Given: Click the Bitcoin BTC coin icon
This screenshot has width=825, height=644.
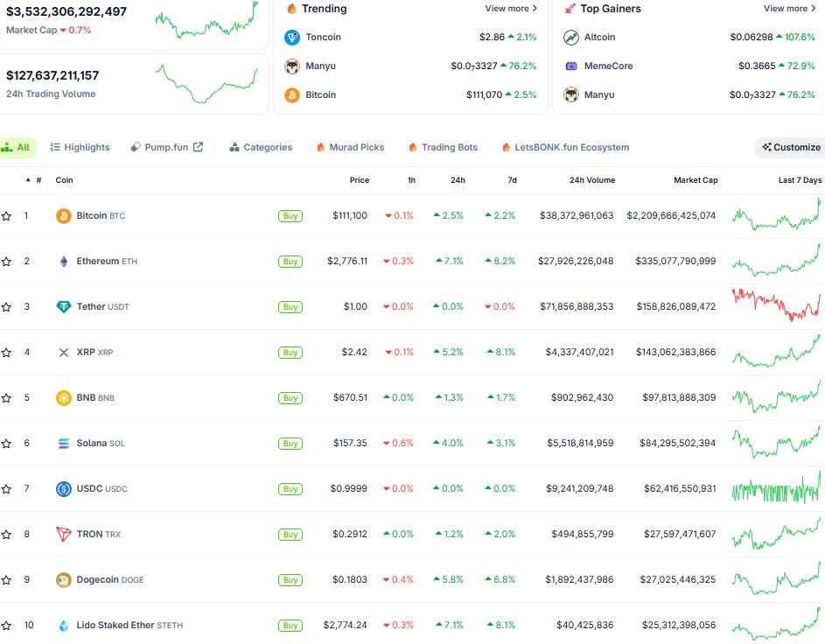Looking at the screenshot, I should [63, 215].
